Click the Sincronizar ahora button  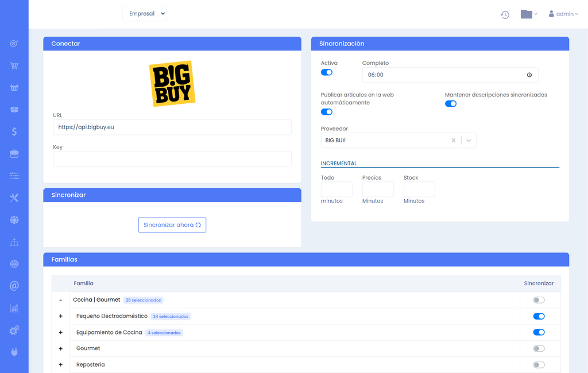point(172,225)
